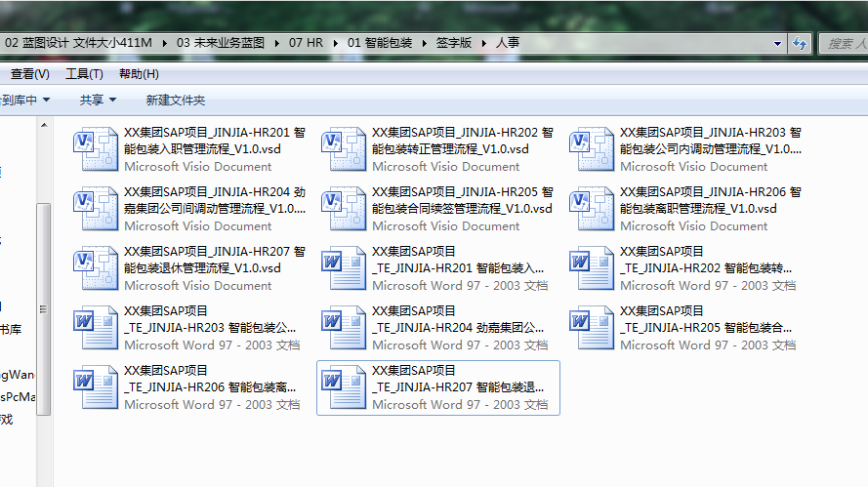Open the 共享 dropdown in the toolbar

click(x=98, y=101)
